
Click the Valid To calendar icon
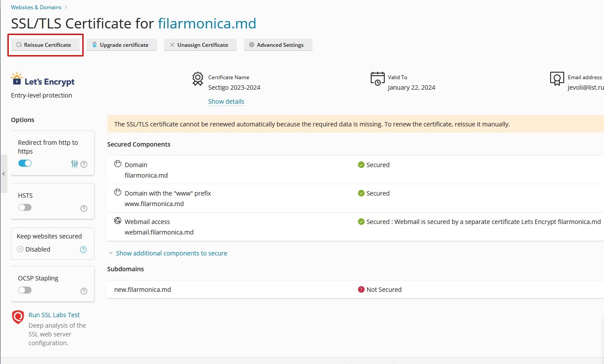(x=377, y=79)
